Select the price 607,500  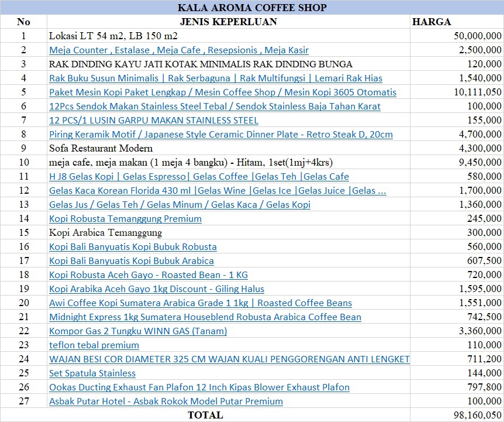(457, 260)
